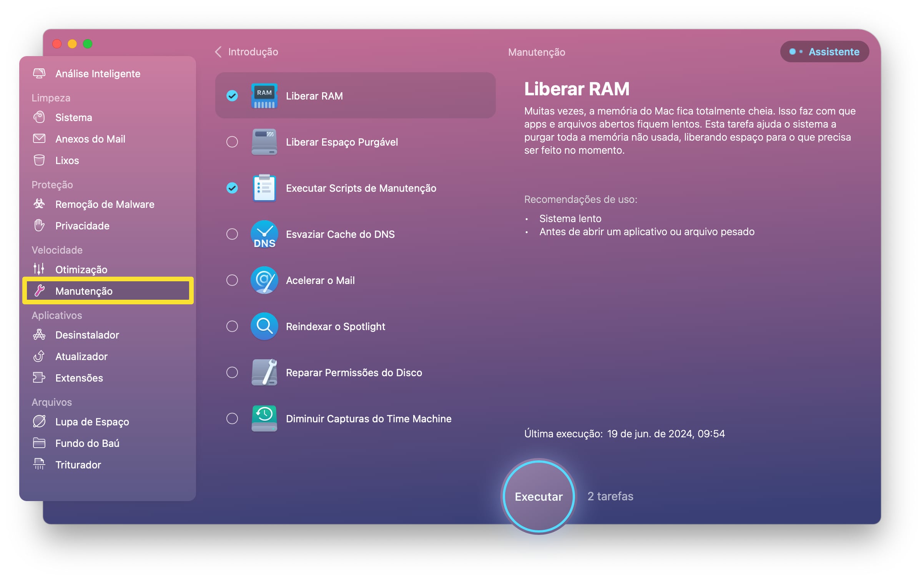924x581 pixels.
Task: Go back via the Introdução chevron
Action: point(219,52)
